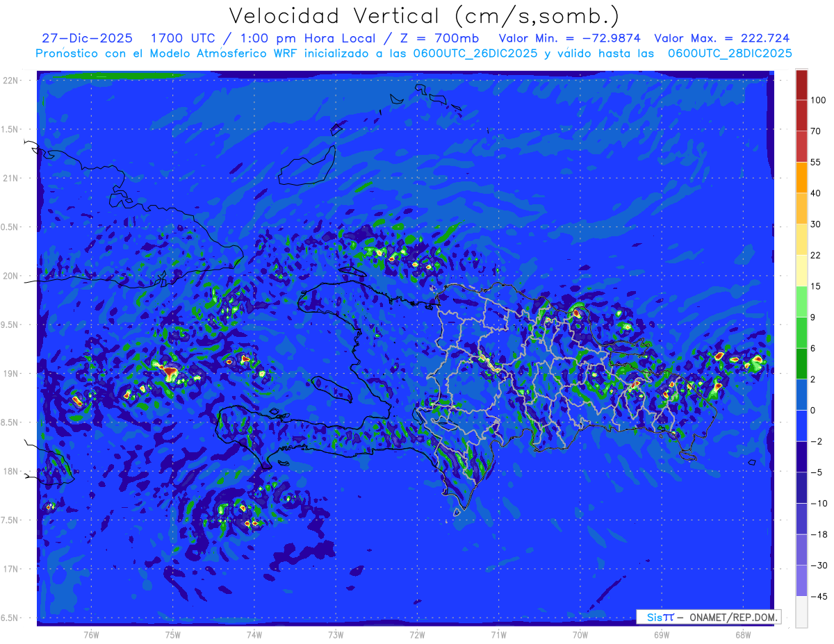Click the '8.5N' latitude label
This screenshot has width=834, height=644.
click(11, 422)
